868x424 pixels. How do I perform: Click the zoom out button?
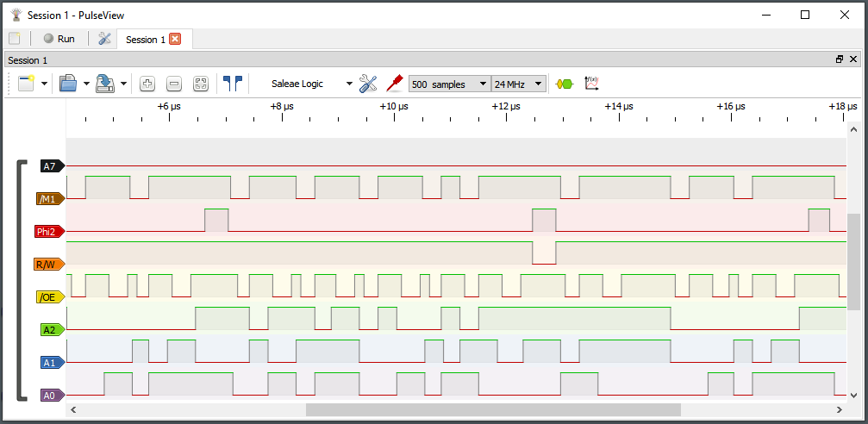[x=174, y=84]
